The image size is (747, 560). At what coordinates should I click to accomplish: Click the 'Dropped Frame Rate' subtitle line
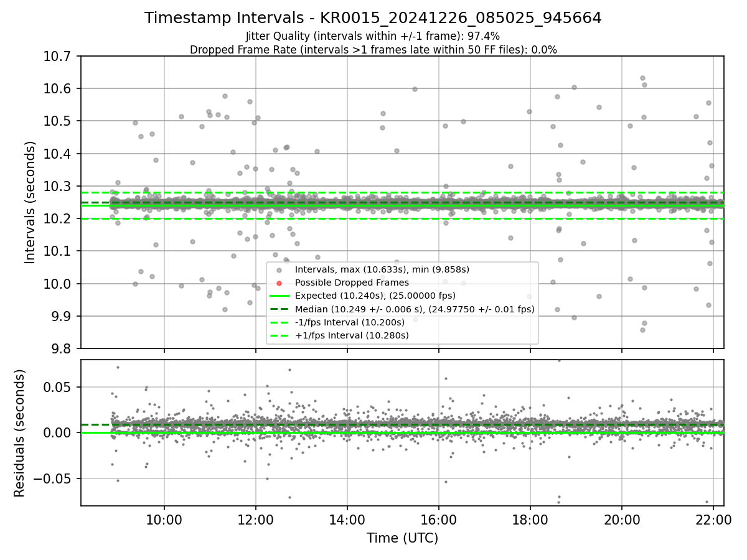point(373,50)
